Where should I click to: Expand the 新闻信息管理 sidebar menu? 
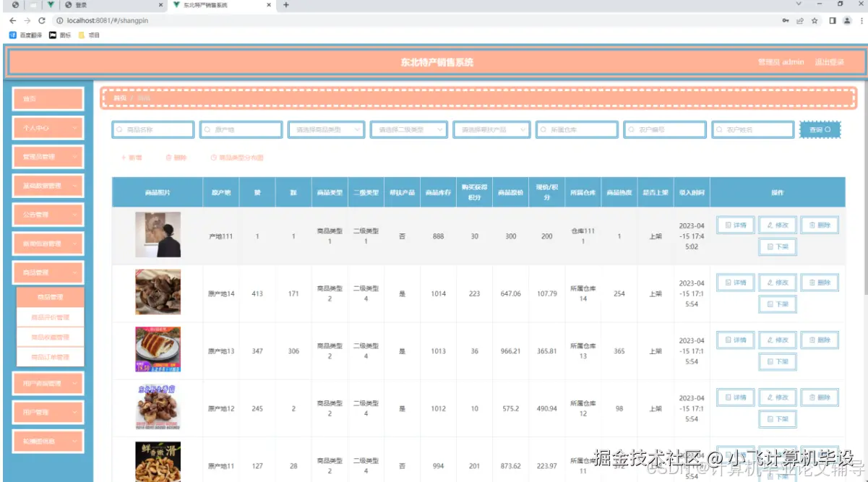(48, 244)
